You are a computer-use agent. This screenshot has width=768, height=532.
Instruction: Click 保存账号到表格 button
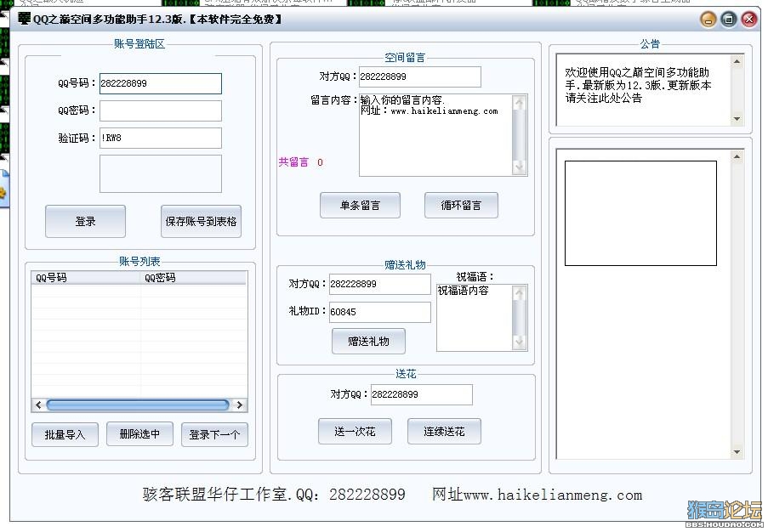coord(201,221)
